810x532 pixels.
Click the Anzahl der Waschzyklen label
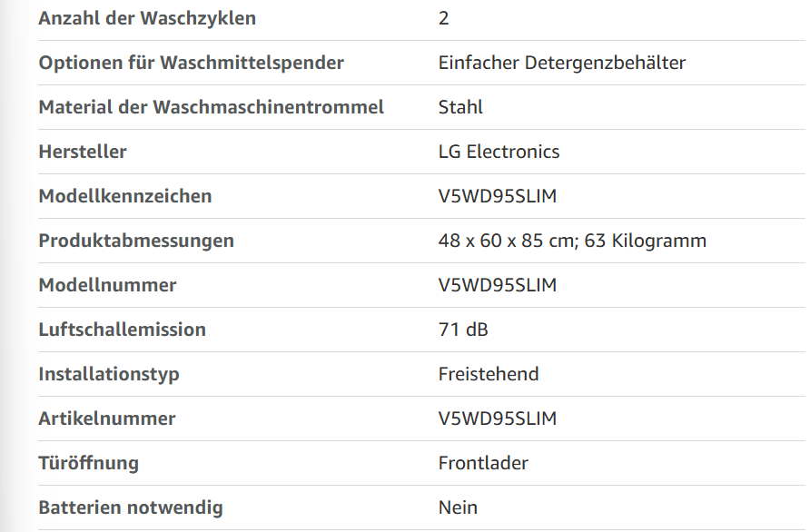tap(147, 18)
